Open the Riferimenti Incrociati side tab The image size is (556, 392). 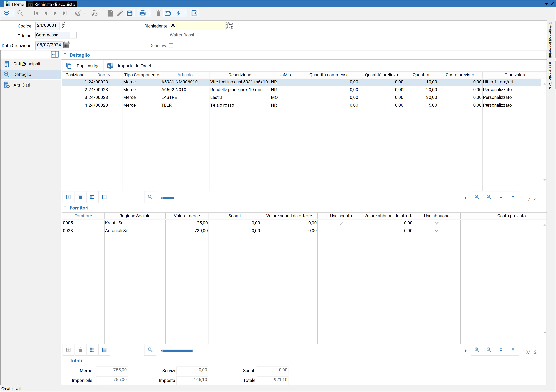550,40
